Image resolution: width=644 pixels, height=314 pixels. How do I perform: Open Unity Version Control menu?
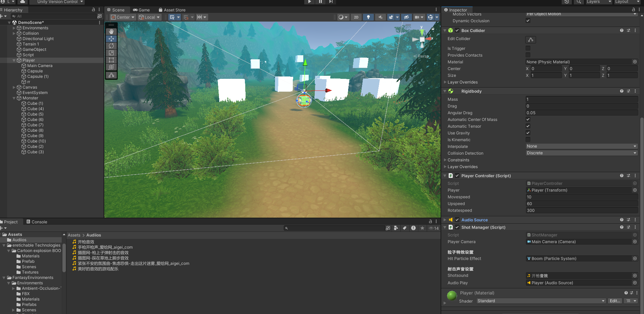(57, 2)
